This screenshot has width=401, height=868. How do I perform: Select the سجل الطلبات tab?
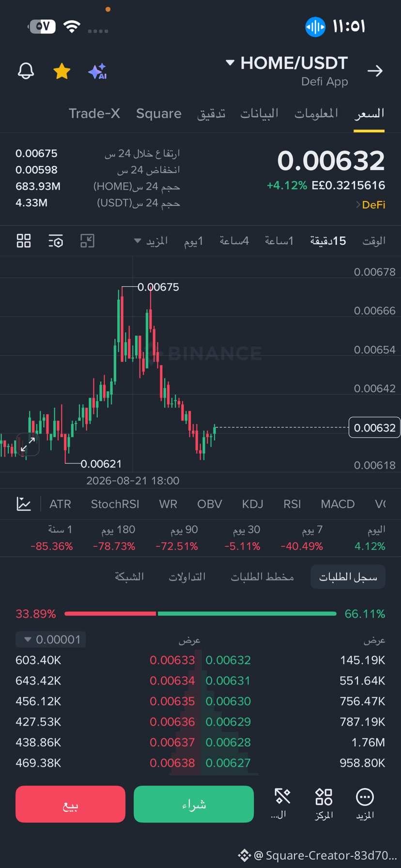(x=348, y=576)
